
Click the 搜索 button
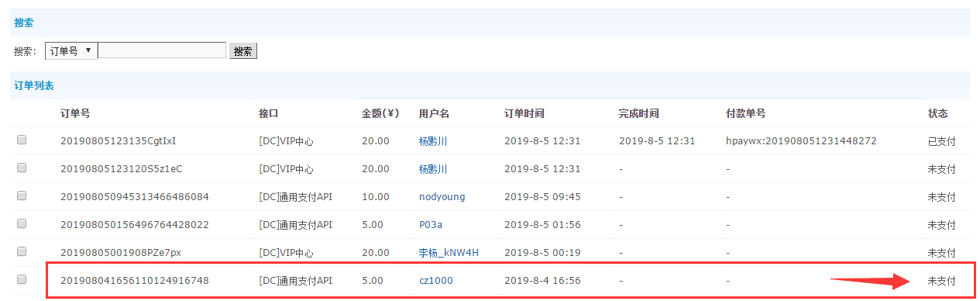243,51
